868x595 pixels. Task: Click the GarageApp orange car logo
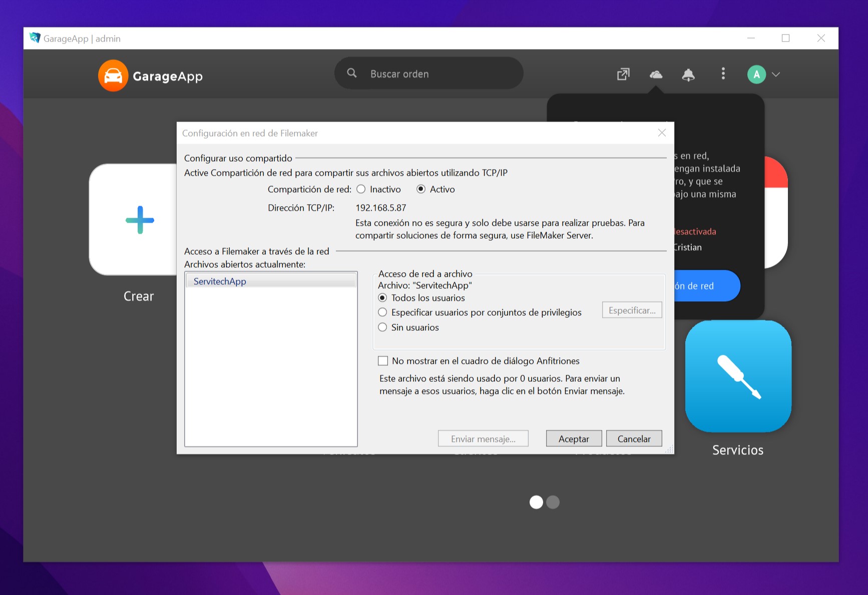(x=113, y=76)
